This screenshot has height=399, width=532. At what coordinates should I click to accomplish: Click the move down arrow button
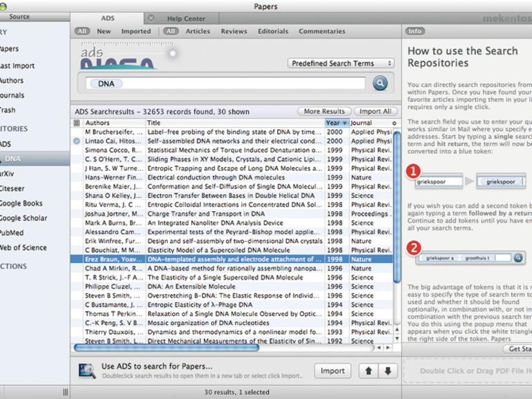click(x=388, y=371)
